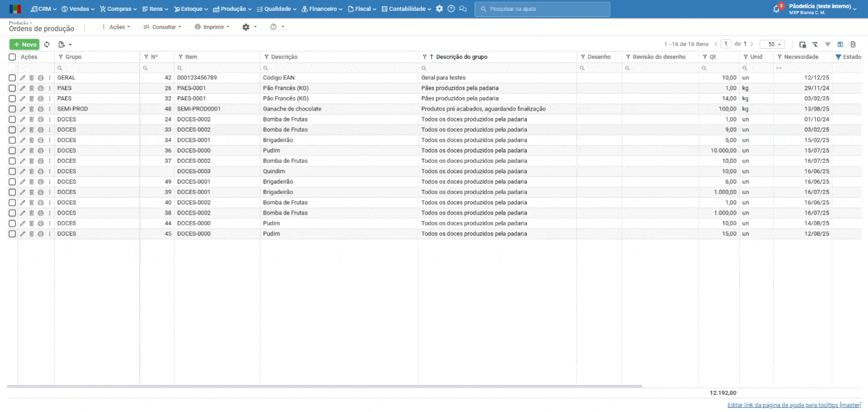
Task: Edit order number 42 with pencil icon
Action: (22, 78)
